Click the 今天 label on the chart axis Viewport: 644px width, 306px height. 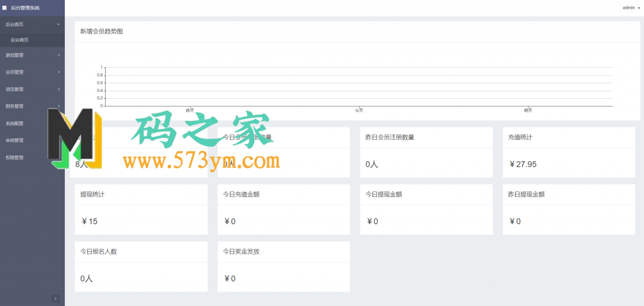click(359, 110)
